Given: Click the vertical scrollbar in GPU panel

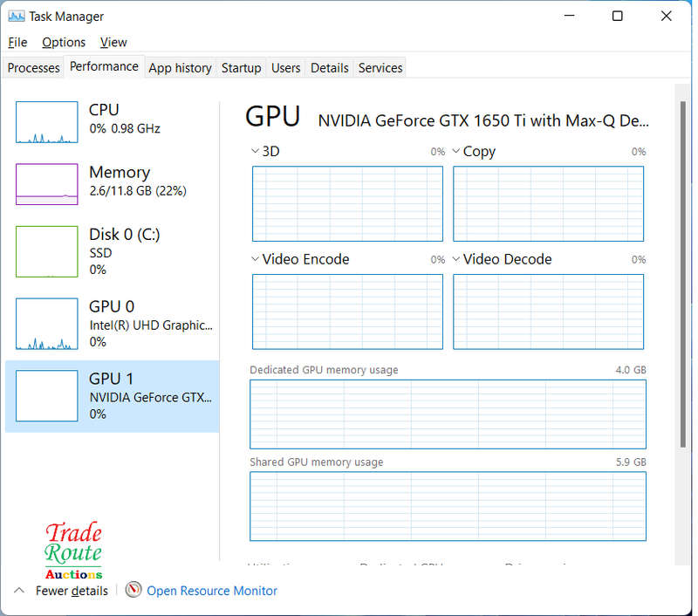Looking at the screenshot, I should coord(683,274).
